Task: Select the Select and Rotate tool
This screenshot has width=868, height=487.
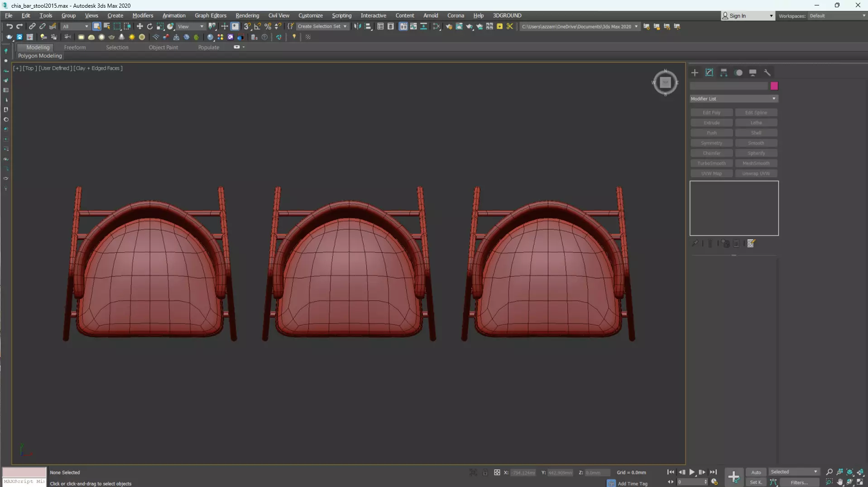Action: [x=150, y=26]
